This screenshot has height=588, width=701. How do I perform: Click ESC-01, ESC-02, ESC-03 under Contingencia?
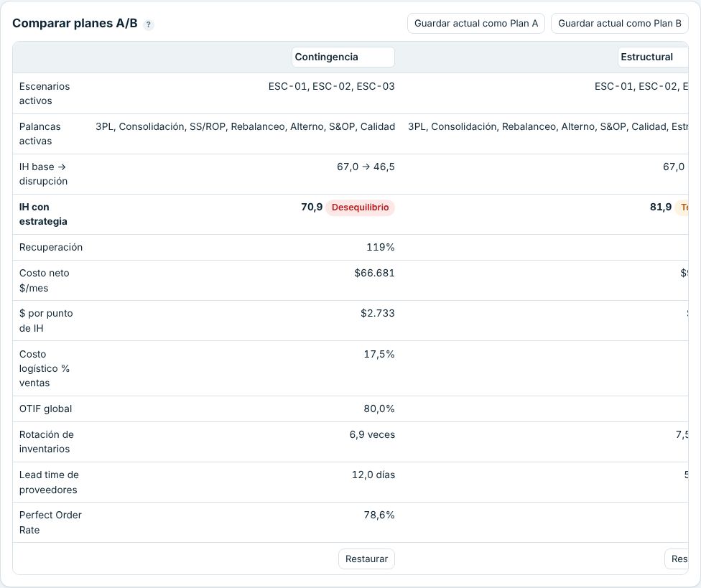pyautogui.click(x=331, y=86)
